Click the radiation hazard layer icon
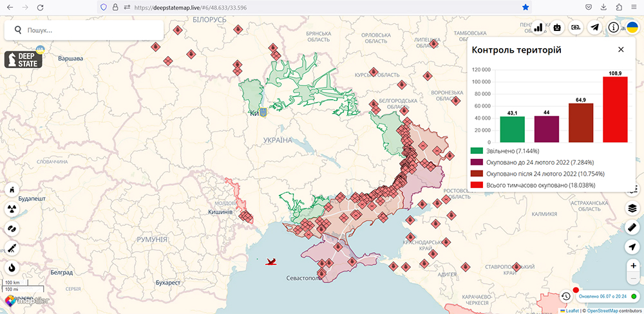 pyautogui.click(x=12, y=208)
